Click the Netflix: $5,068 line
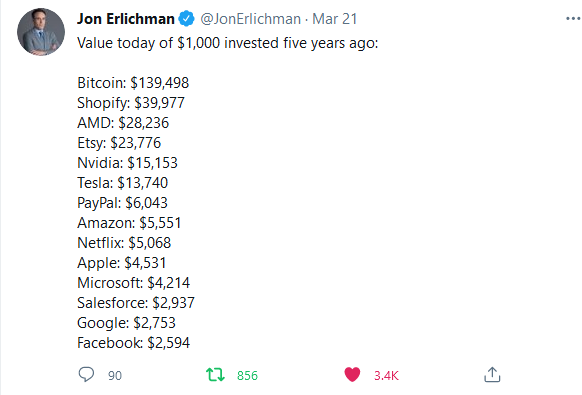This screenshot has height=395, width=582. [x=124, y=243]
